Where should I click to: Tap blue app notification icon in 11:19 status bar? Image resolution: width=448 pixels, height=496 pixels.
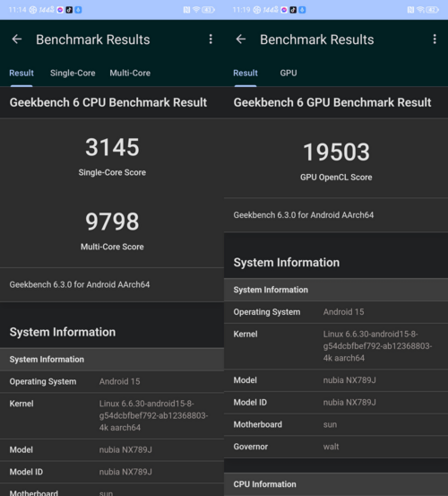(x=302, y=10)
